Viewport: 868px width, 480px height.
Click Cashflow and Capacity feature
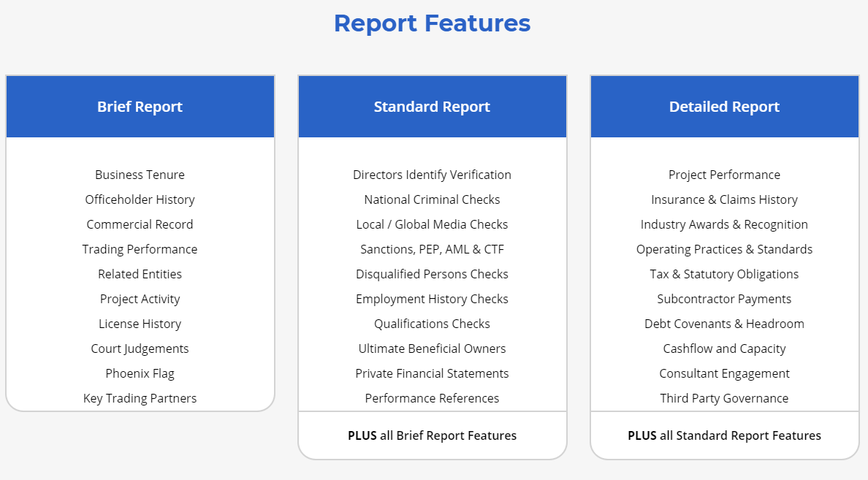click(x=725, y=349)
